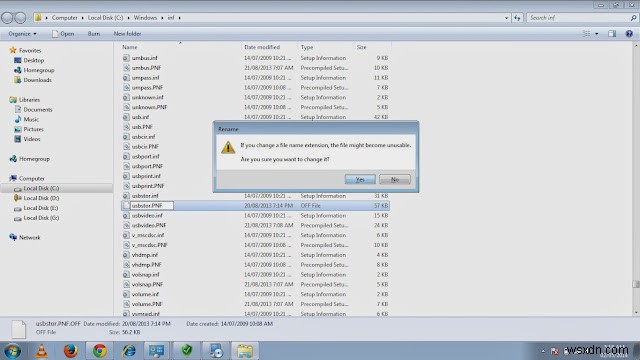Open the Downloads favorite

tap(38, 80)
